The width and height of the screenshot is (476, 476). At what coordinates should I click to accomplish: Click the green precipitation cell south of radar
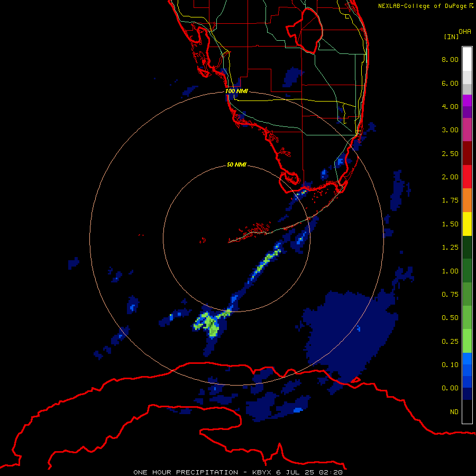pyautogui.click(x=210, y=325)
